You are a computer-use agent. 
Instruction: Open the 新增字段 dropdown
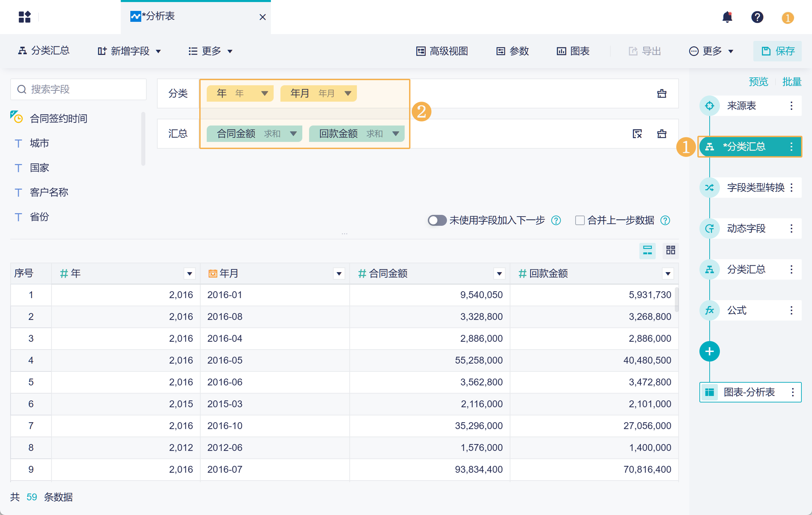129,51
